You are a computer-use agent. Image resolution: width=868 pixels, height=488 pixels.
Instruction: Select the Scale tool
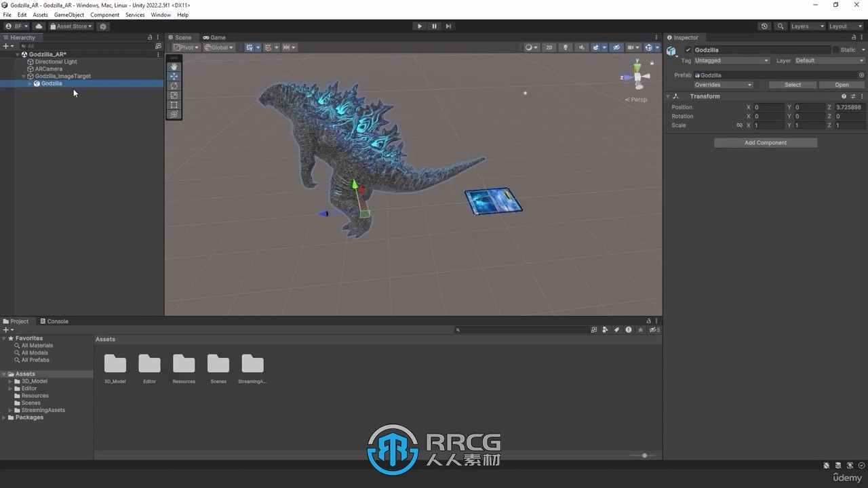click(x=174, y=95)
